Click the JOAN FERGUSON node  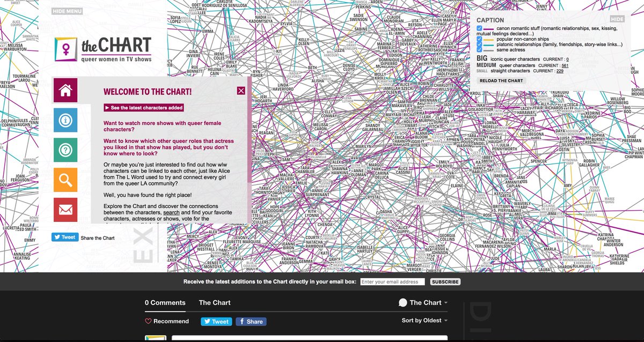(20, 179)
